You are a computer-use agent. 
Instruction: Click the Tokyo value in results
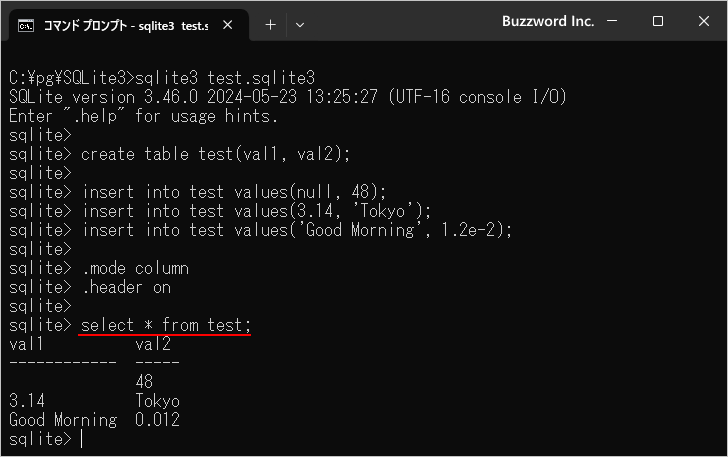[x=157, y=401]
